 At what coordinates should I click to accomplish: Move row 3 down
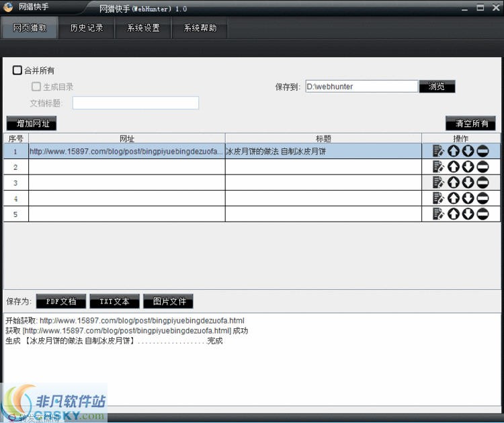click(468, 183)
